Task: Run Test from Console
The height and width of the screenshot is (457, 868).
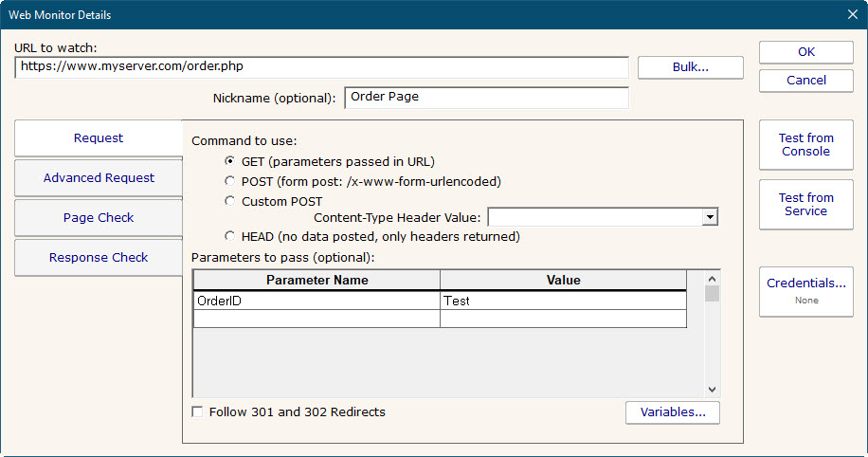Action: click(805, 145)
